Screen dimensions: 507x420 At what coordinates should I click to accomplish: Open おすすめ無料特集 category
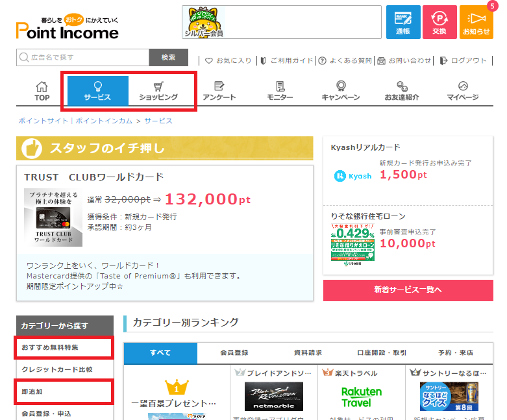(x=64, y=347)
